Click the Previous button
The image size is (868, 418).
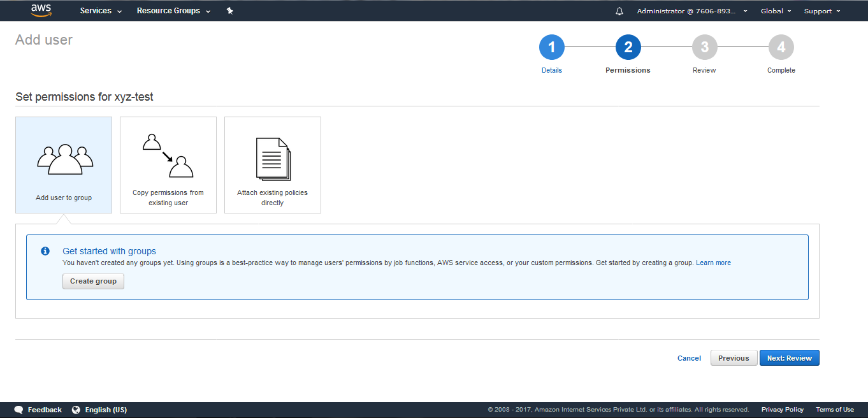734,357
